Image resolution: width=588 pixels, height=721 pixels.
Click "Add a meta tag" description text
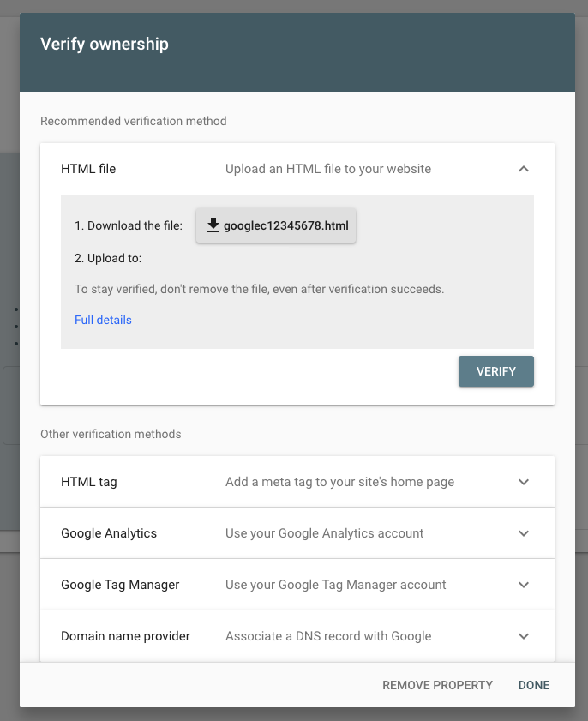click(339, 482)
